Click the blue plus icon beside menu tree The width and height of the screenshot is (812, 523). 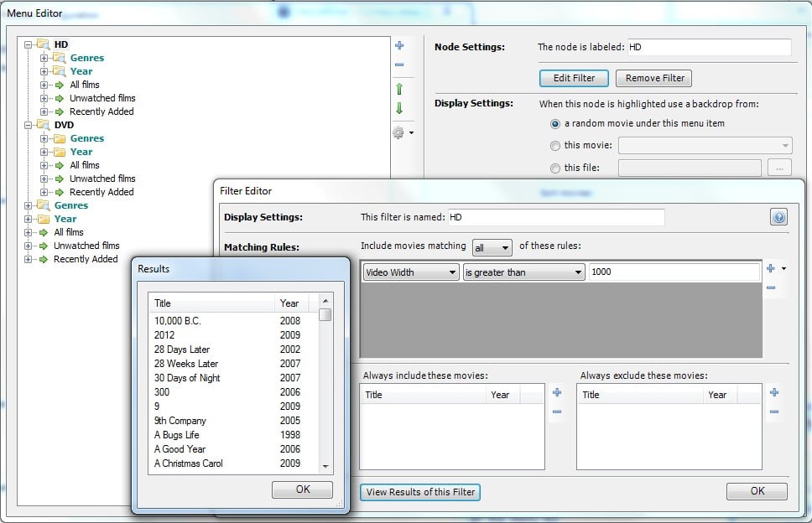pos(399,45)
